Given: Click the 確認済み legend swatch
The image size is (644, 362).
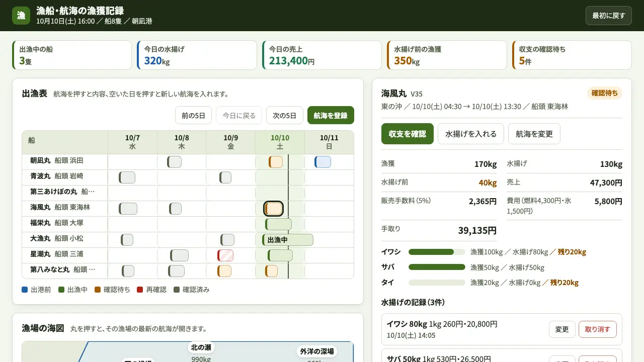Looking at the screenshot, I should point(177,290).
